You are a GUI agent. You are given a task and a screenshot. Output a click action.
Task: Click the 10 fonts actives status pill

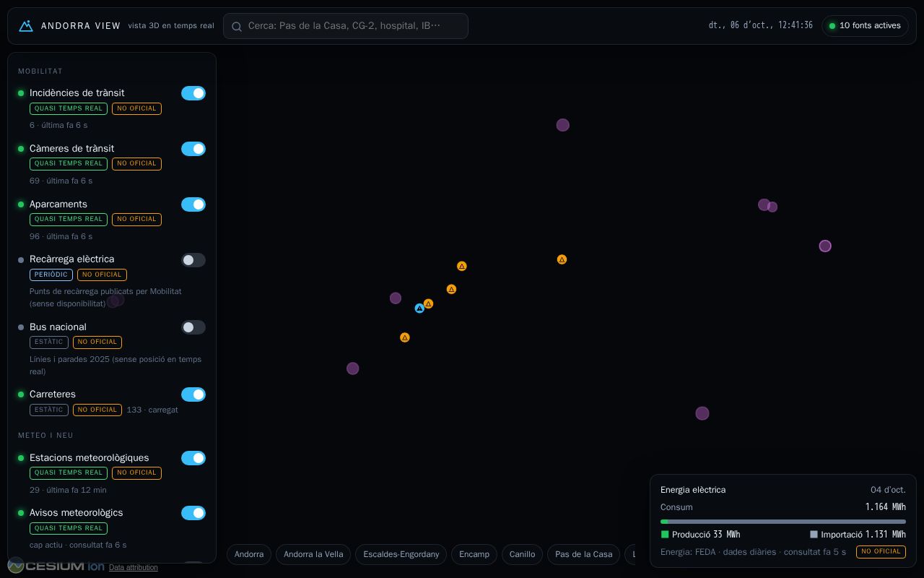865,26
